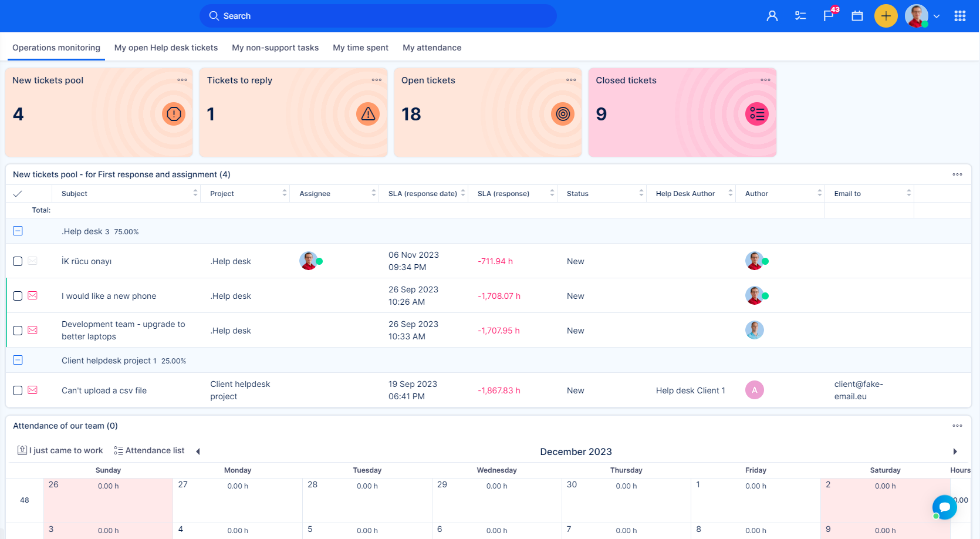Collapse the 'Client helpdesk project' group
Image resolution: width=980 pixels, height=539 pixels.
coord(18,360)
